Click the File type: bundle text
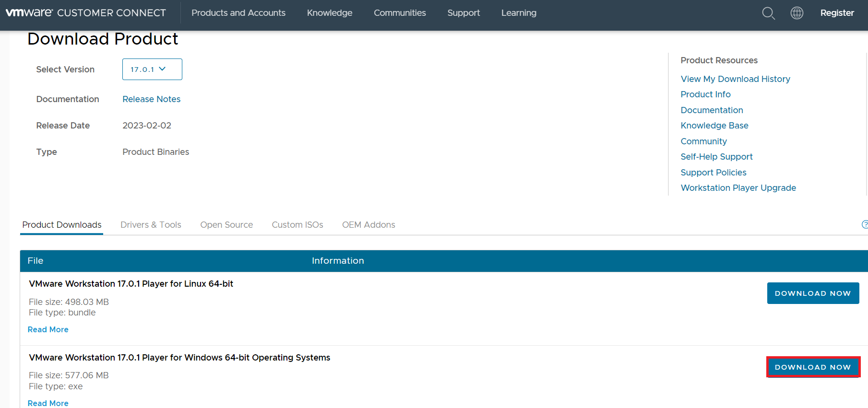The height and width of the screenshot is (408, 868). tap(62, 313)
